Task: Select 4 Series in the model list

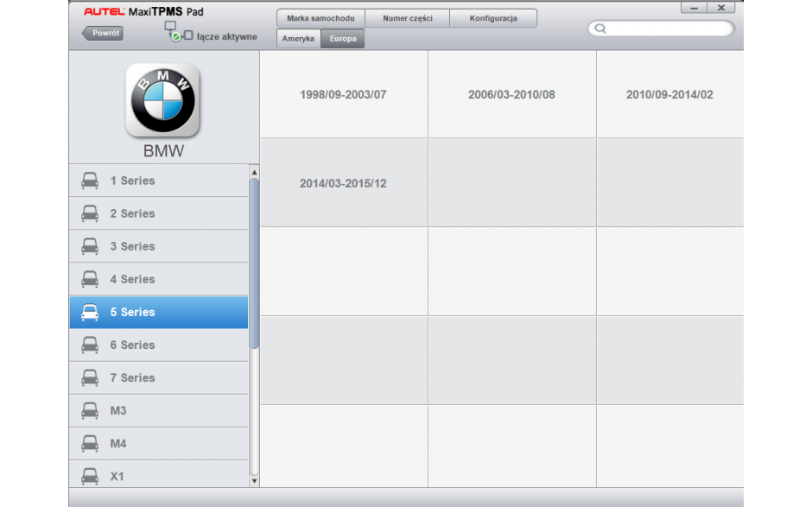Action: tap(158, 279)
